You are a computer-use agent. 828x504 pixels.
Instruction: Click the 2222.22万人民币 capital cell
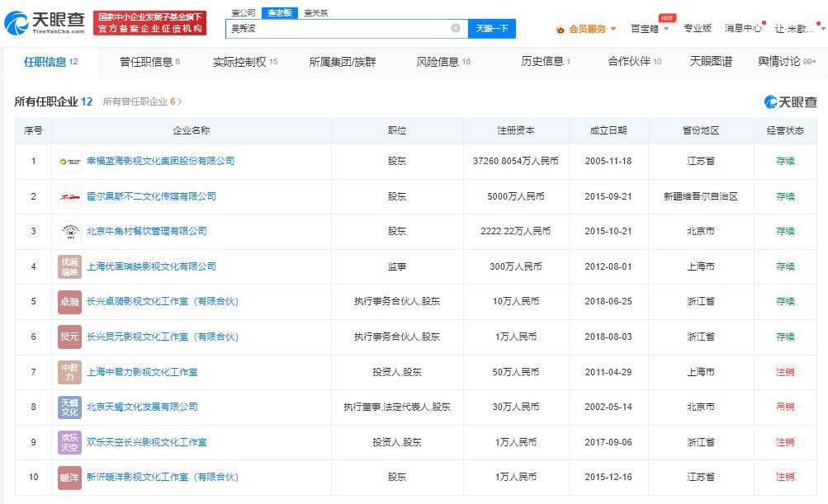[x=515, y=231]
